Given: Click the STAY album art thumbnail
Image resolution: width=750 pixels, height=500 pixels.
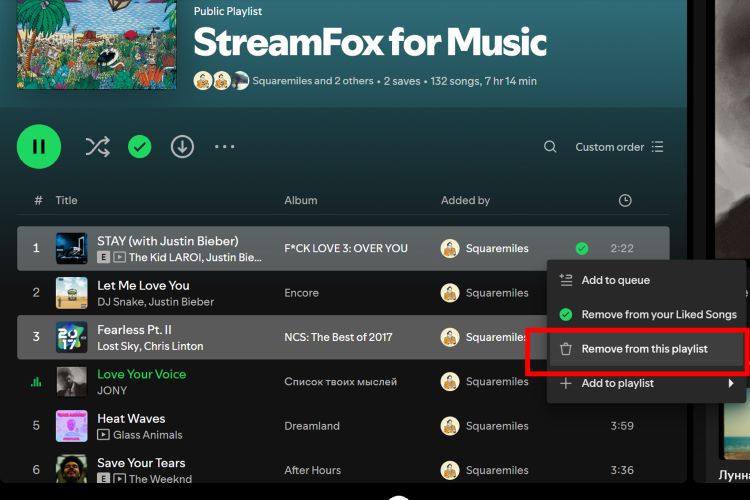Looking at the screenshot, I should pos(72,248).
